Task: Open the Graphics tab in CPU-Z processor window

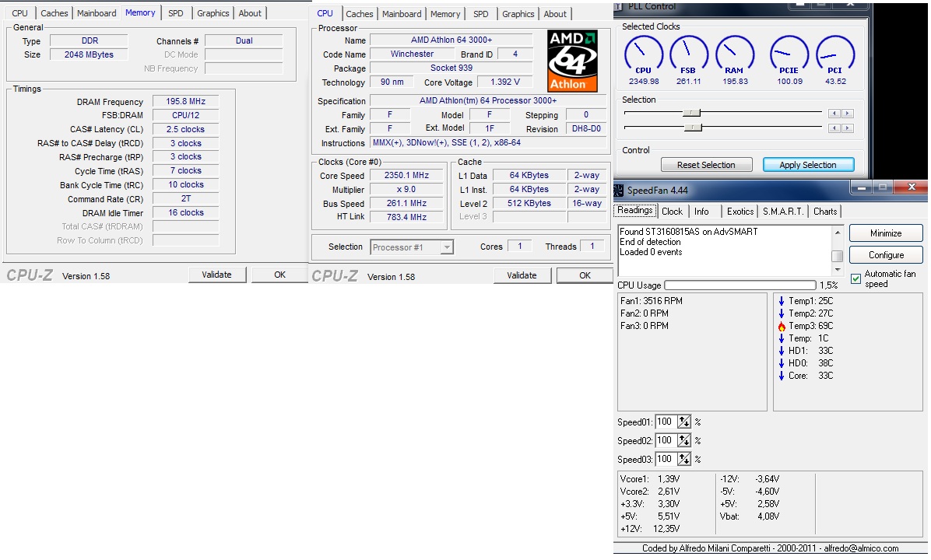Action: [518, 14]
